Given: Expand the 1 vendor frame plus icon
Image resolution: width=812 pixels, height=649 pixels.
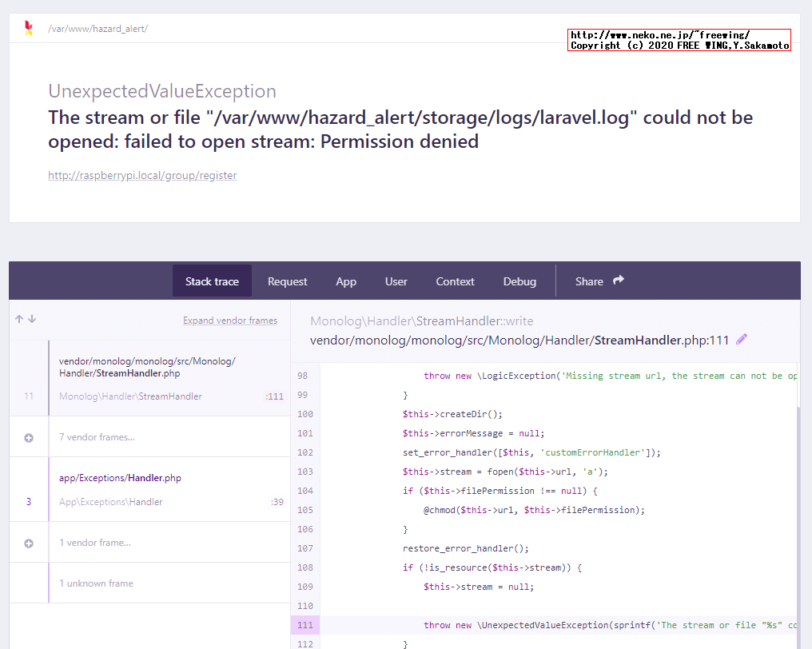Looking at the screenshot, I should coord(29,543).
